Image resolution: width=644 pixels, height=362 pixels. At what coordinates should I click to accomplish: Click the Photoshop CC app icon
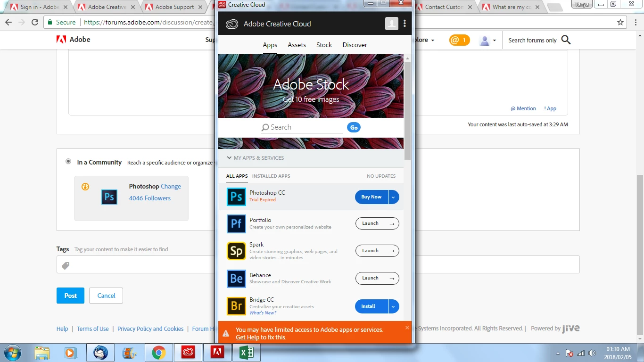pos(236,197)
